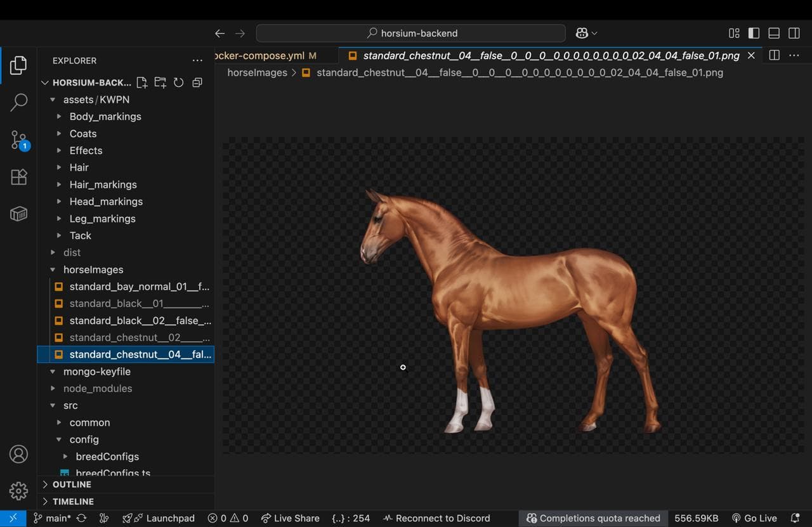This screenshot has height=527, width=812.
Task: Click the Launchpad status bar item
Action: pyautogui.click(x=159, y=518)
